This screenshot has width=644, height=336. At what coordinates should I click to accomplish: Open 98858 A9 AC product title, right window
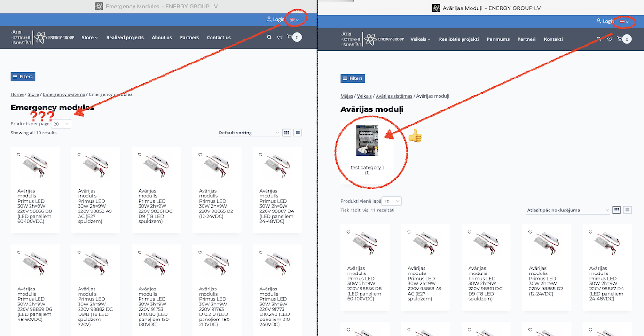[424, 283]
